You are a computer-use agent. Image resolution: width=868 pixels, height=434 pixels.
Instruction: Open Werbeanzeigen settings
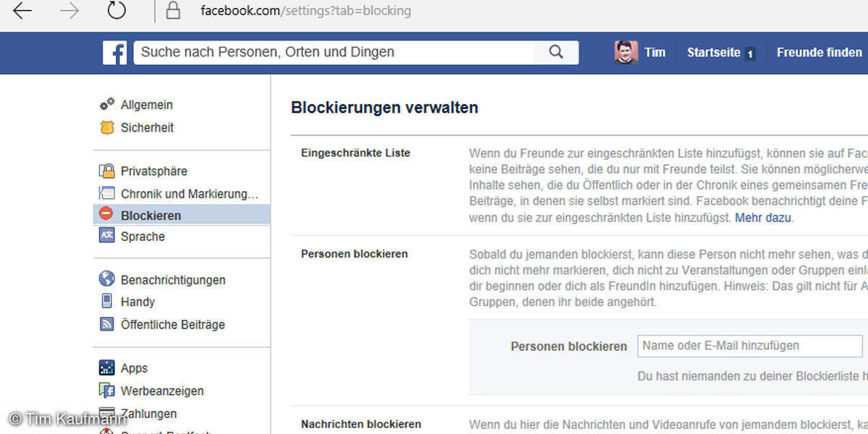click(x=162, y=391)
